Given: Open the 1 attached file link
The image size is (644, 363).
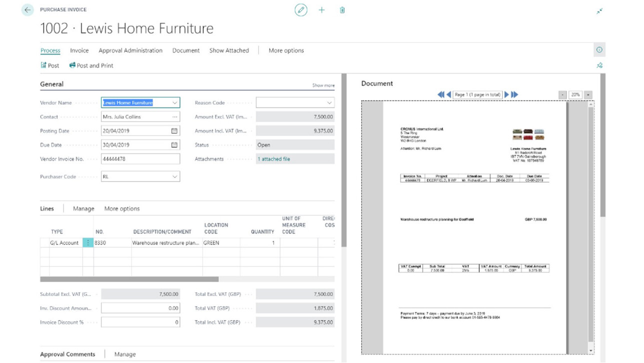Looking at the screenshot, I should pos(274,159).
